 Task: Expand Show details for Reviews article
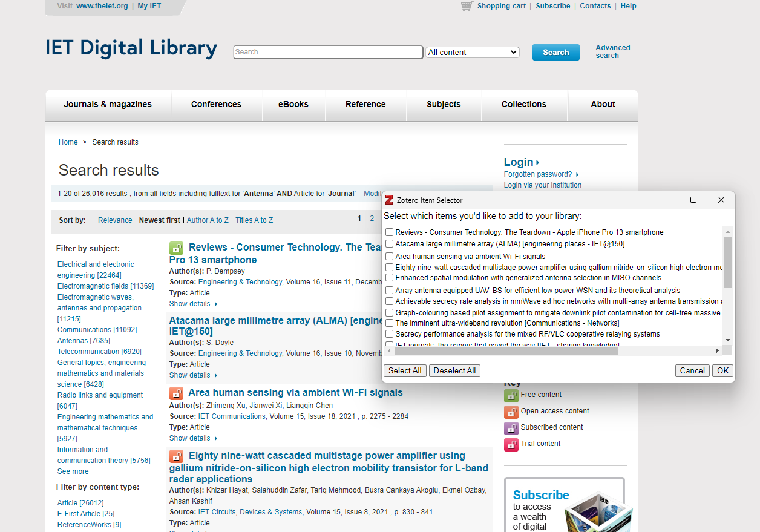click(193, 304)
